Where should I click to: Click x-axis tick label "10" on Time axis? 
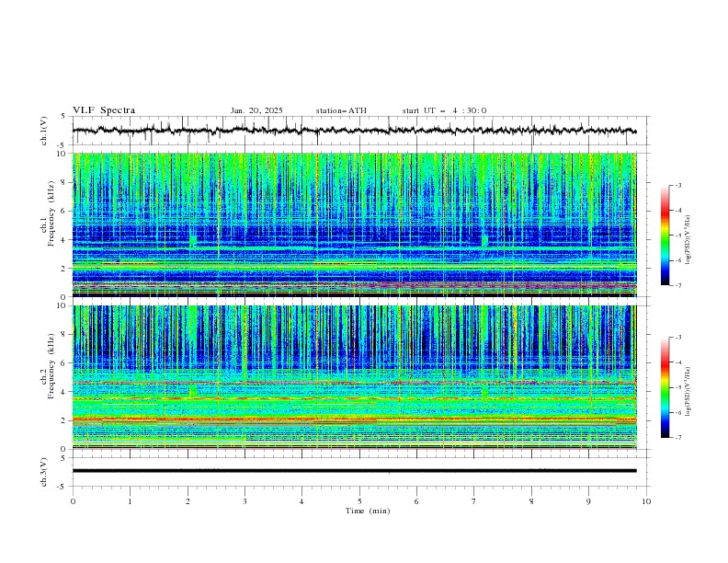tap(646, 501)
